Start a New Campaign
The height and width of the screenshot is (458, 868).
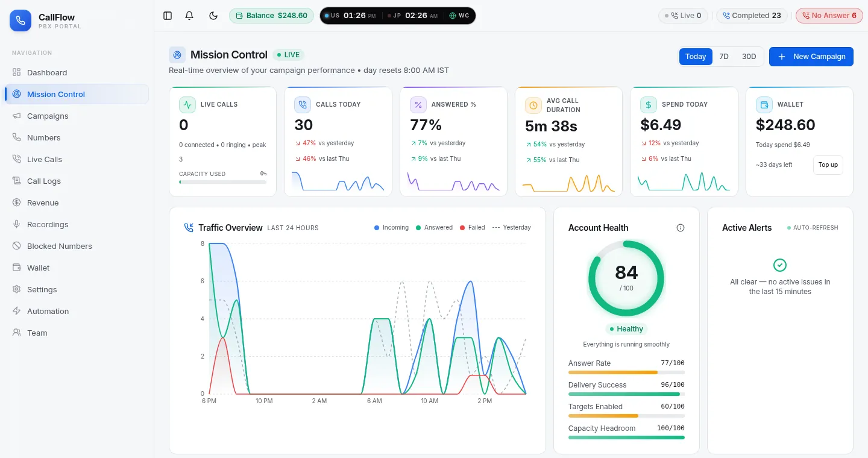click(x=811, y=57)
